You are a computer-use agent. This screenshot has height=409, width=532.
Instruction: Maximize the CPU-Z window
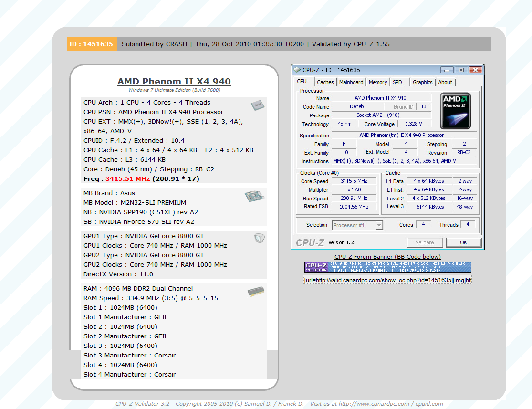[461, 70]
